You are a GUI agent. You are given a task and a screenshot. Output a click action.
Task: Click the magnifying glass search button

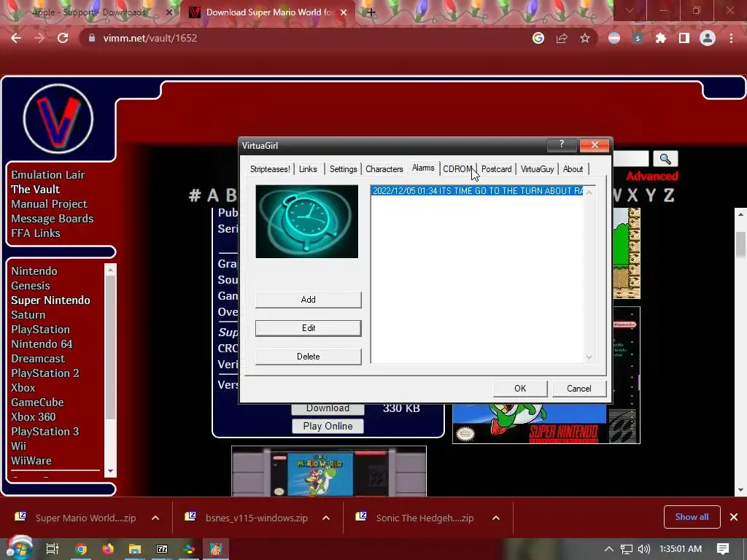tap(665, 158)
